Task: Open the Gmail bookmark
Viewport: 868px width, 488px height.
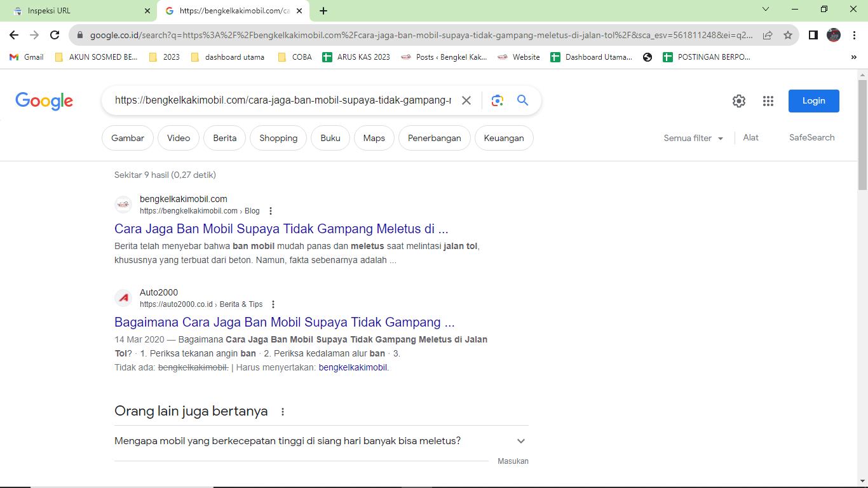Action: [27, 57]
